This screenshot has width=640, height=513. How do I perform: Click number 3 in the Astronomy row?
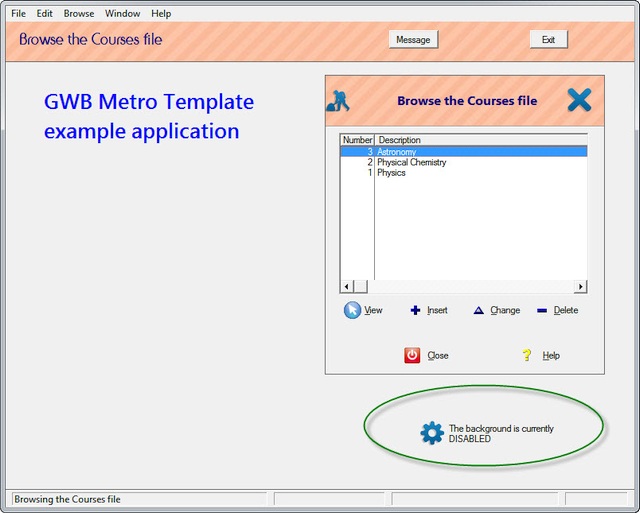pyautogui.click(x=370, y=152)
